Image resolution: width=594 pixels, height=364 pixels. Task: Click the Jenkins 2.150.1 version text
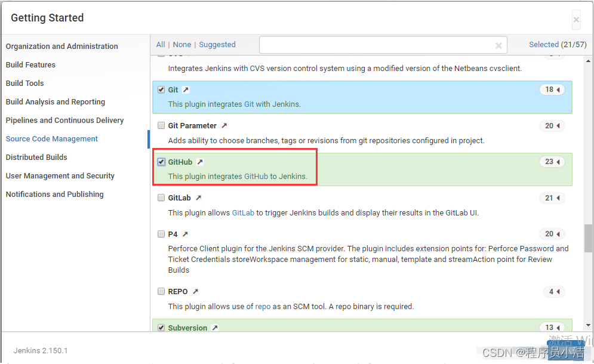pyautogui.click(x=41, y=351)
